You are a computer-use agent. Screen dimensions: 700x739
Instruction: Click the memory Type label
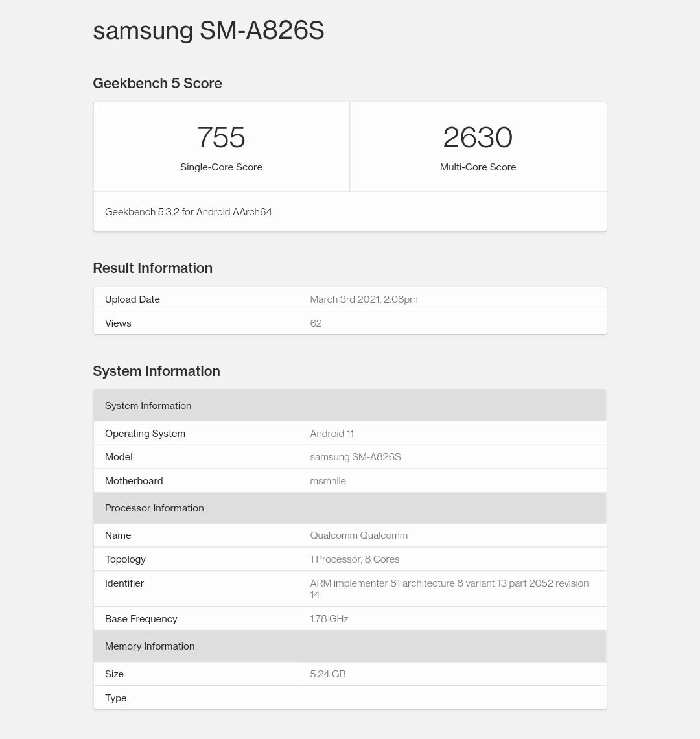(x=115, y=698)
